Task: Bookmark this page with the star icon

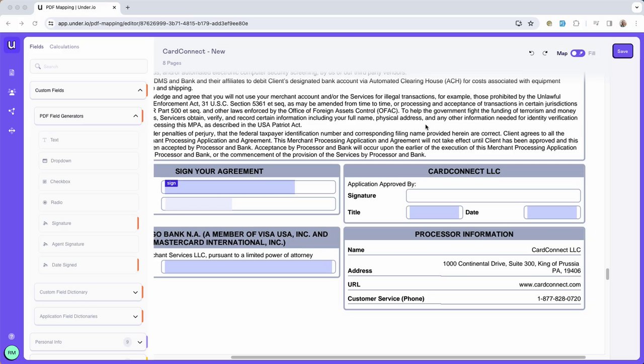Action: pos(530,23)
